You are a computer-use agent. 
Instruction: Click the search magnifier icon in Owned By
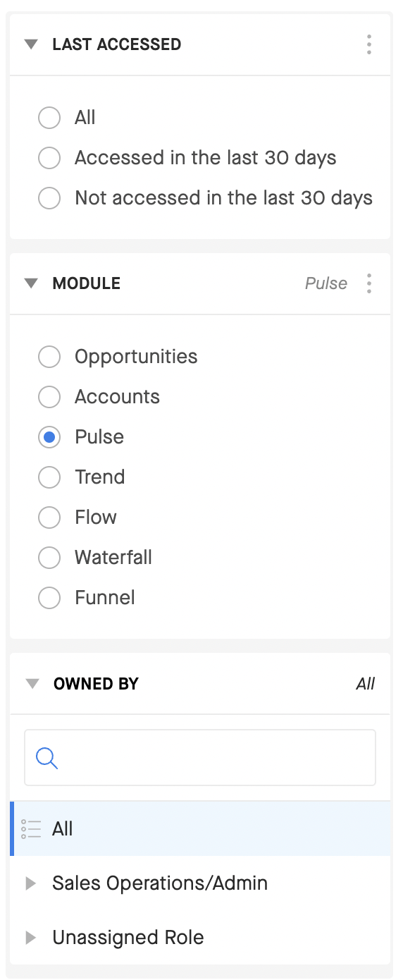point(46,758)
